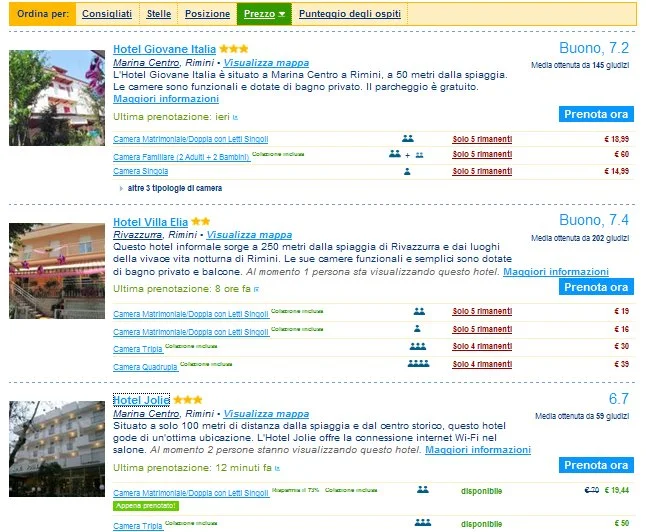
Task: Sort by Punteggio degli ospiti
Action: click(x=350, y=14)
